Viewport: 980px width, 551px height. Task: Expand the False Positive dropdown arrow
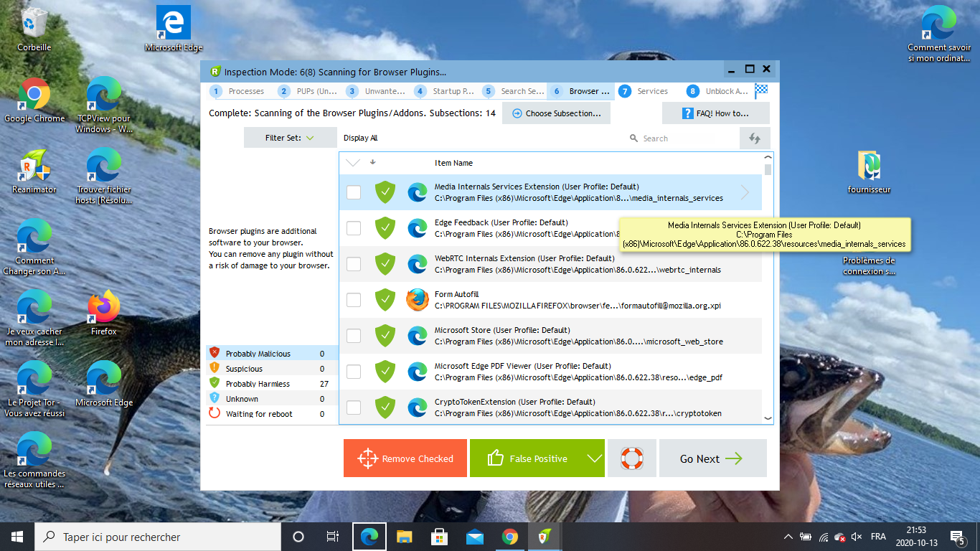(595, 458)
